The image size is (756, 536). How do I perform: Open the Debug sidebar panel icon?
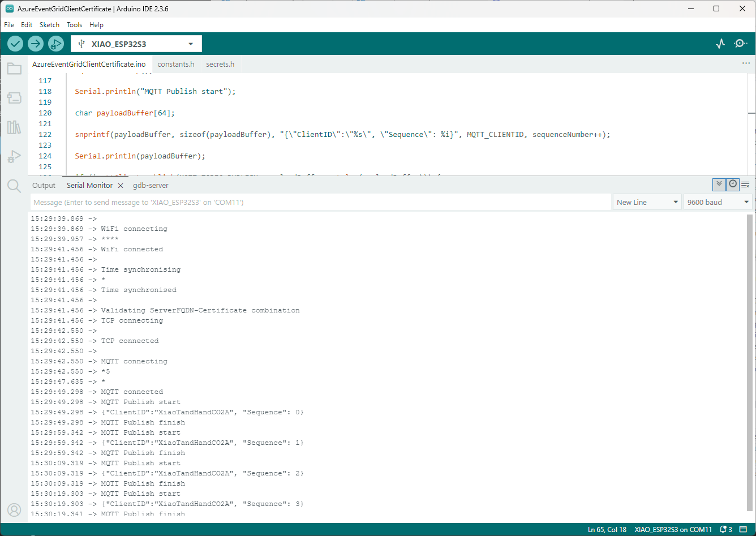tap(14, 157)
